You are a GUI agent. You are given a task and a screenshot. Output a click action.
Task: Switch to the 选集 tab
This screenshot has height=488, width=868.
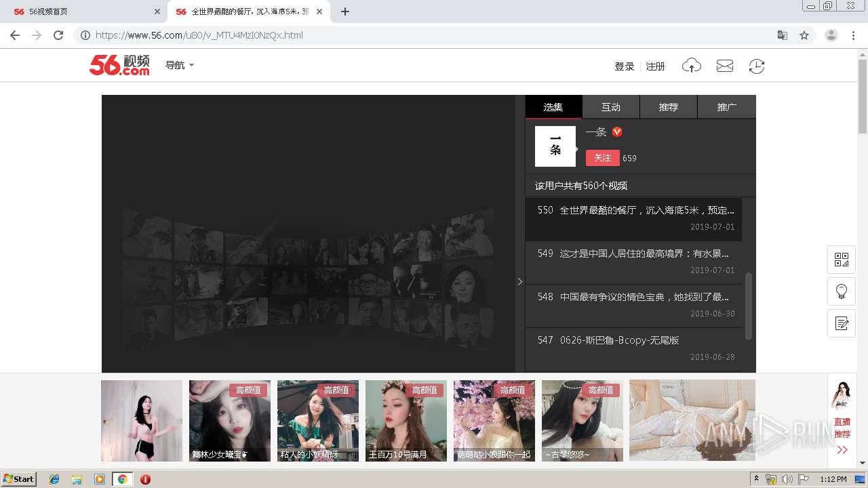tap(553, 107)
